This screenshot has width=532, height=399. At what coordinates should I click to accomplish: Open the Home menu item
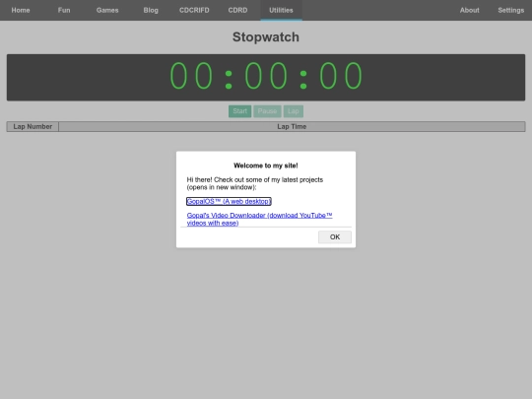21,10
